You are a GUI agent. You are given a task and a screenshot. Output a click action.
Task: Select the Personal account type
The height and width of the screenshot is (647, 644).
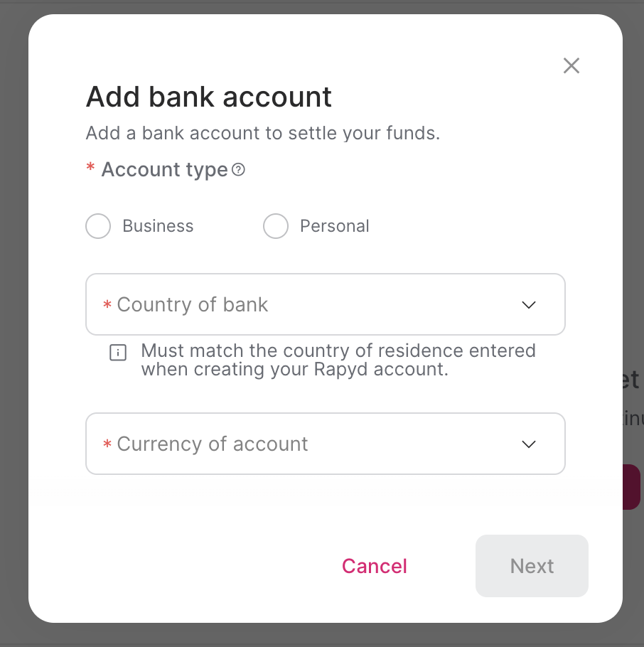coord(276,225)
